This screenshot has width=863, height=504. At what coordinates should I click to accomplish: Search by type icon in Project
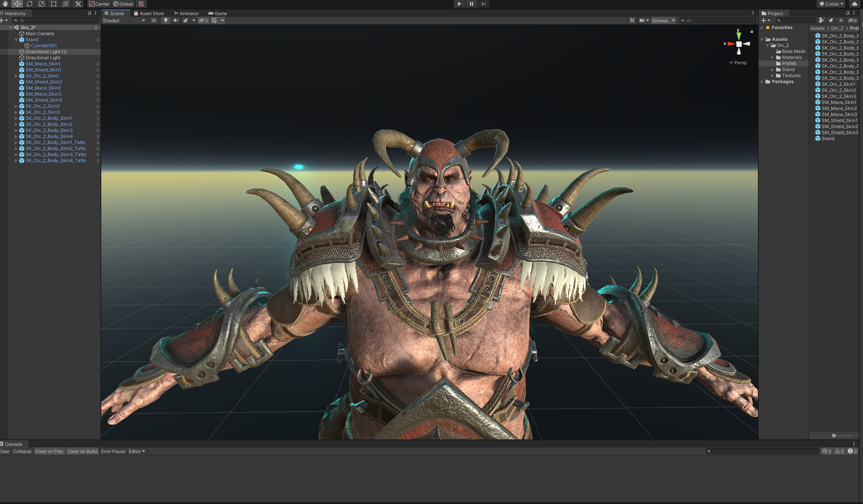point(821,20)
